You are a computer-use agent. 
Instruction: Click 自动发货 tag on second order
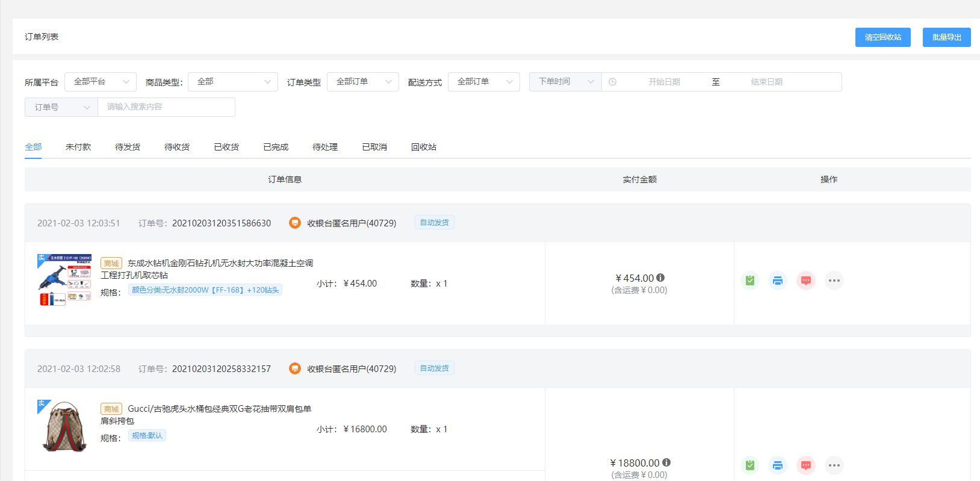point(435,368)
